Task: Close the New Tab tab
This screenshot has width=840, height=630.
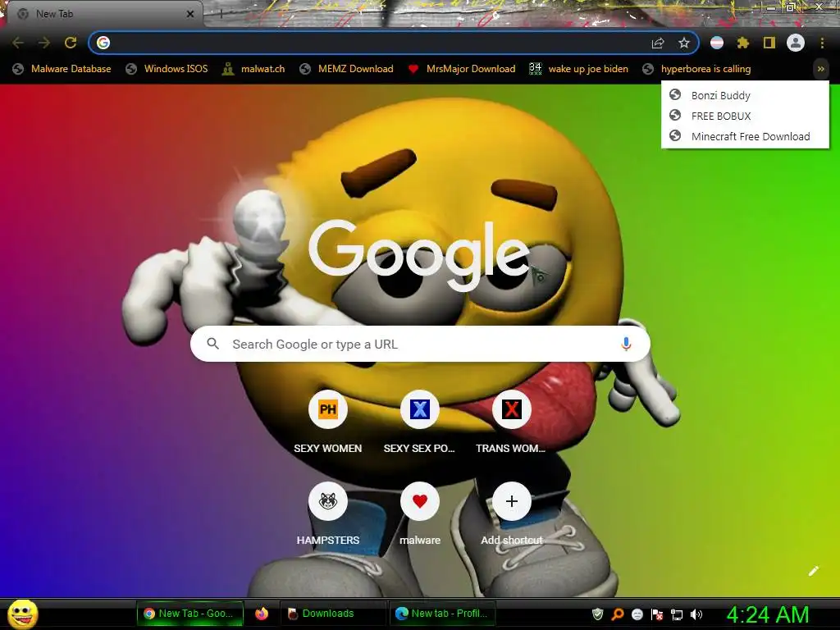Action: click(x=190, y=14)
